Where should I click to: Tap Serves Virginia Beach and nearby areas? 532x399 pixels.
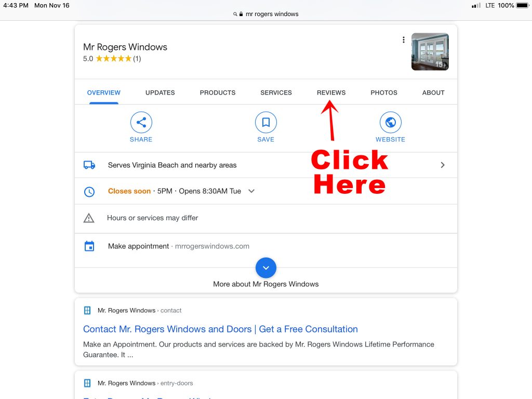tap(172, 165)
